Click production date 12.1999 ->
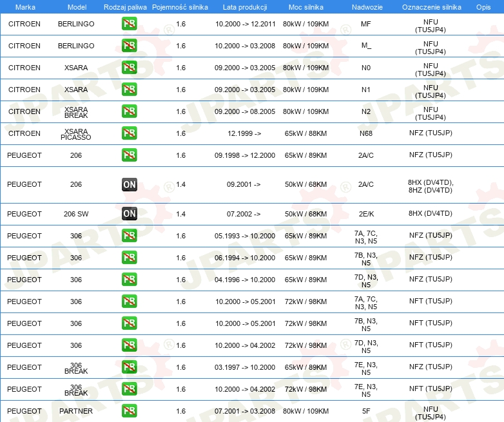The width and height of the screenshot is (504, 422). click(244, 133)
